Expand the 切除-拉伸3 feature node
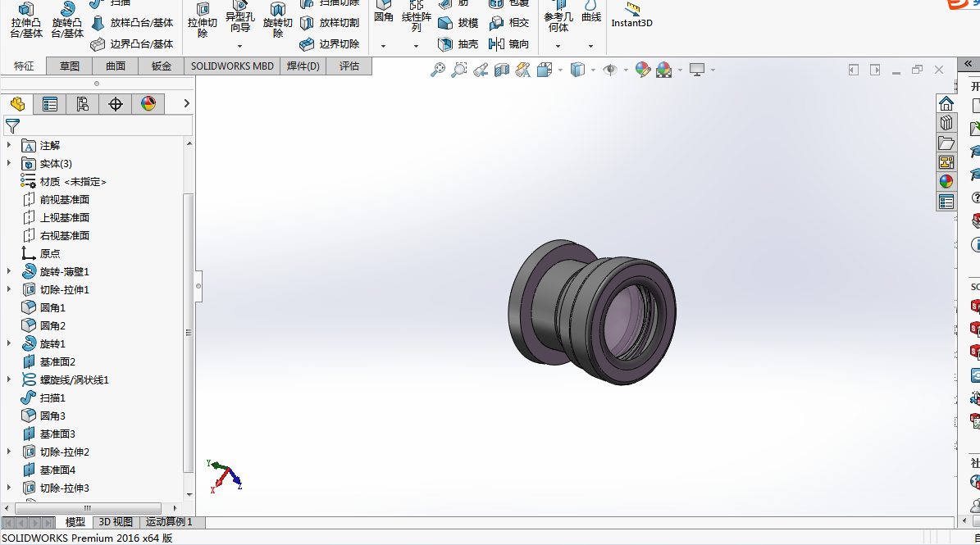Image resolution: width=980 pixels, height=545 pixels. [x=9, y=488]
